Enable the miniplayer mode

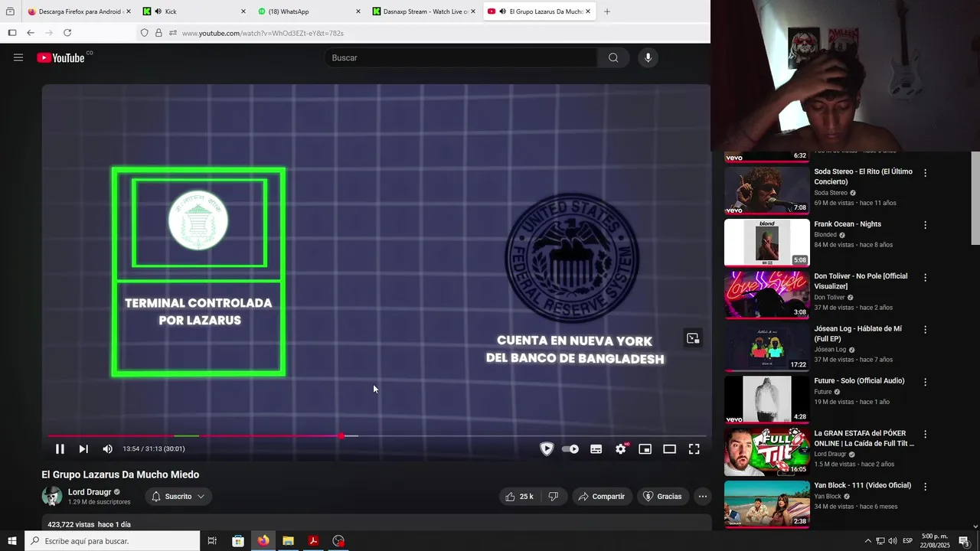(645, 449)
